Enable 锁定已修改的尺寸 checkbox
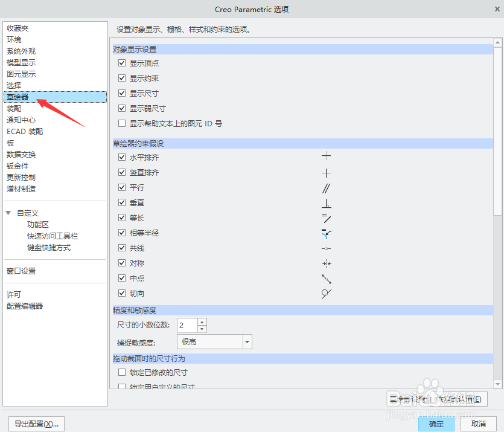The height and width of the screenshot is (432, 504). (122, 372)
